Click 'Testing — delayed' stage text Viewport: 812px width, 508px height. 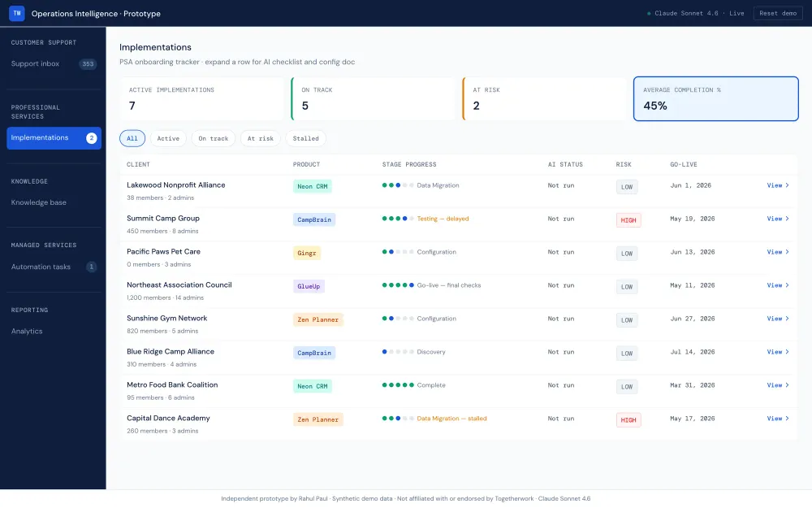[x=443, y=219]
